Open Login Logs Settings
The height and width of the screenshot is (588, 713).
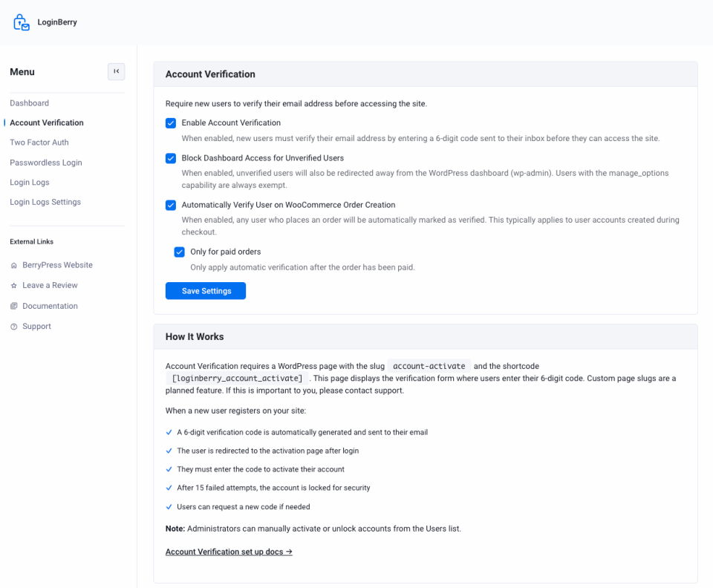[45, 202]
